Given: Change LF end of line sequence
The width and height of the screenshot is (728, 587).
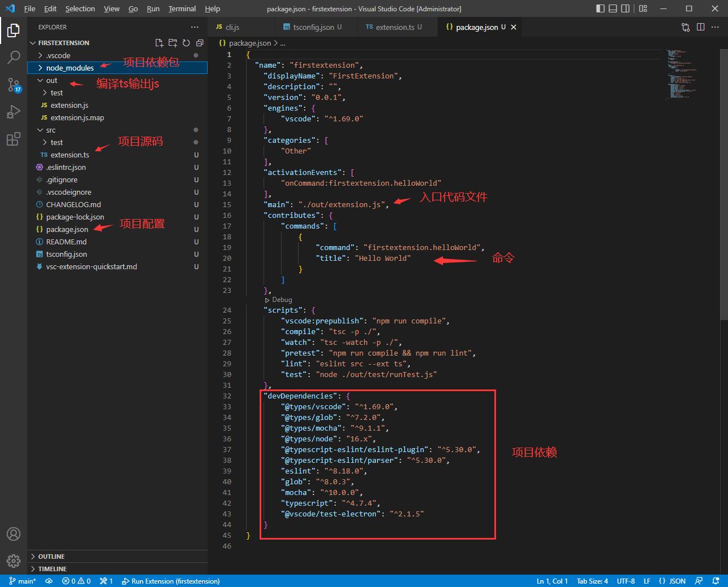Looking at the screenshot, I should pyautogui.click(x=647, y=581).
